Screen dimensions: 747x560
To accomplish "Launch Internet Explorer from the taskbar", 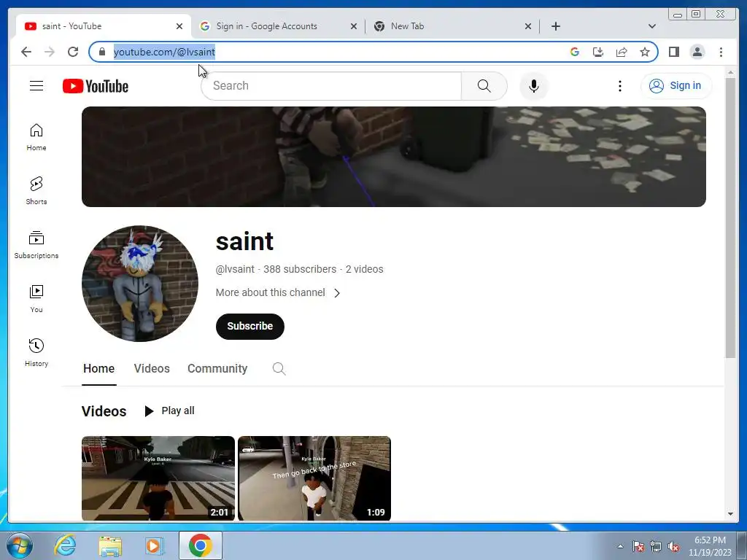I will tap(65, 545).
